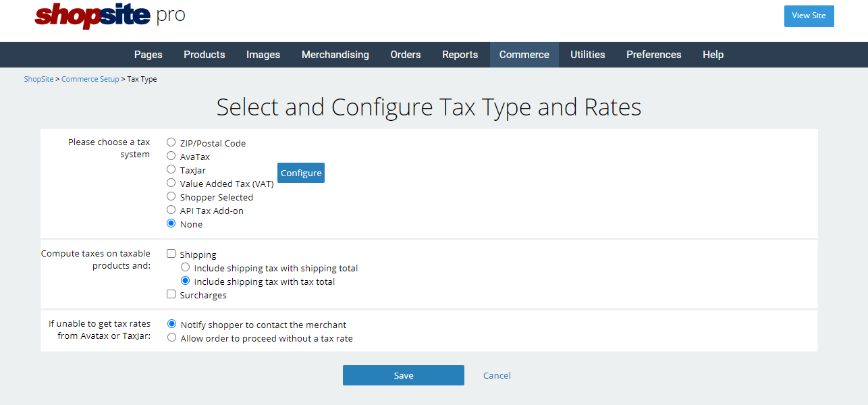The image size is (868, 405).
Task: Choose the AvaTax radio option
Action: coord(171,156)
